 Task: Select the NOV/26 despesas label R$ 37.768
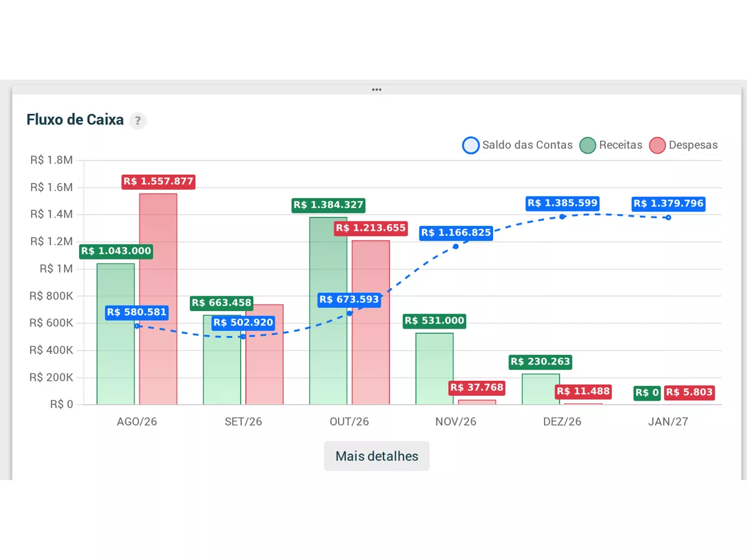477,388
